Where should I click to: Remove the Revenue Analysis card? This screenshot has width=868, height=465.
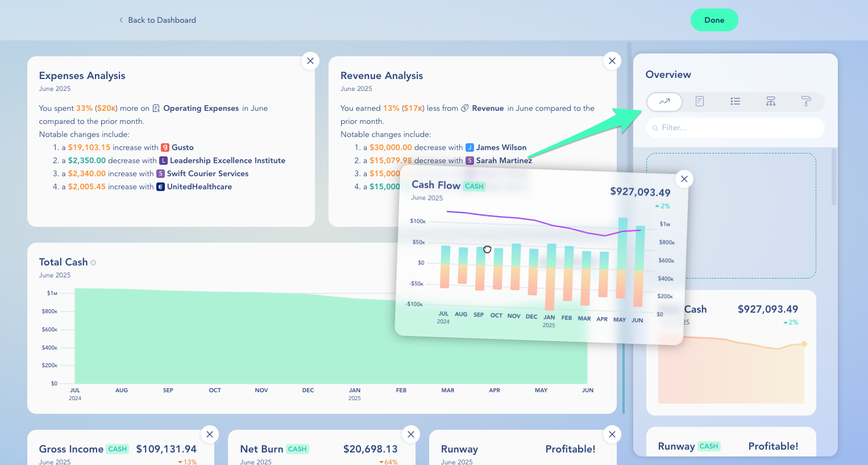612,61
